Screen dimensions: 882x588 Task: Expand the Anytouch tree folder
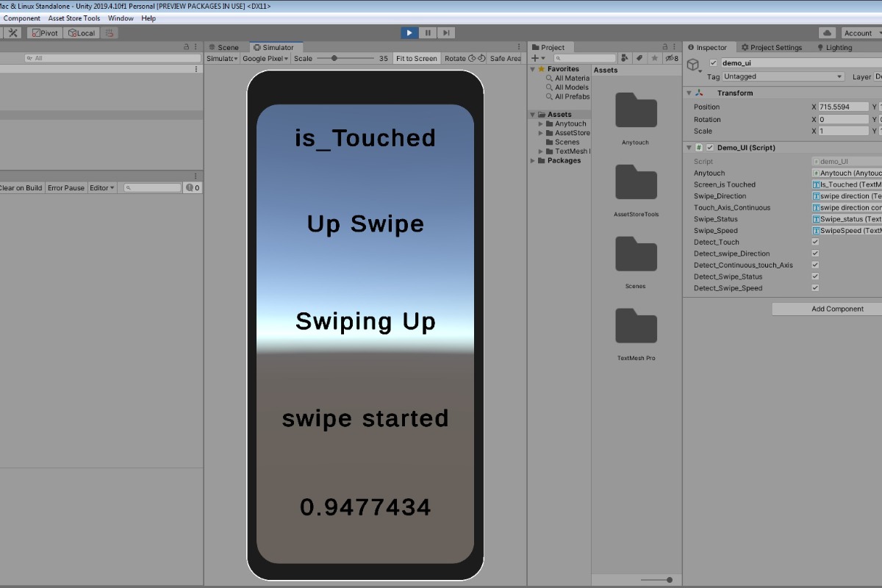point(541,123)
